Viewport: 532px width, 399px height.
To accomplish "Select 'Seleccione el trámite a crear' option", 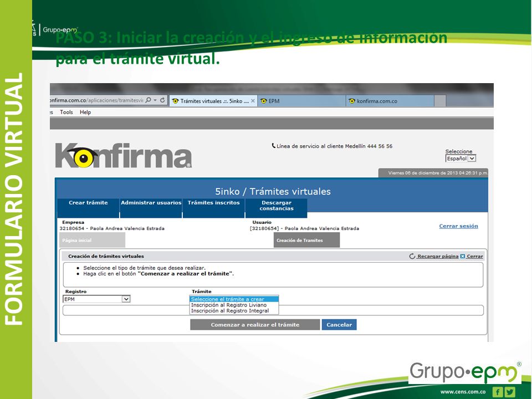I will click(x=234, y=299).
